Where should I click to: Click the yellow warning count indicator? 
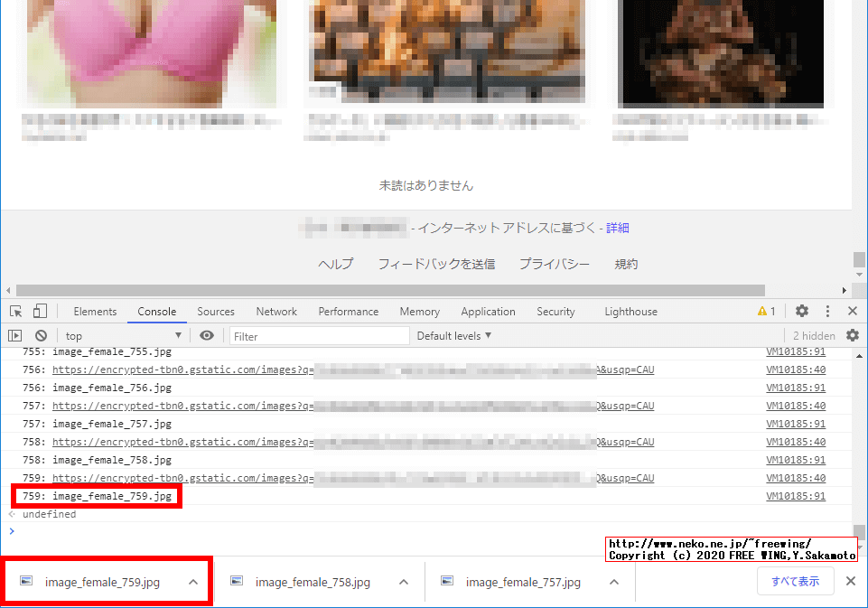point(767,311)
